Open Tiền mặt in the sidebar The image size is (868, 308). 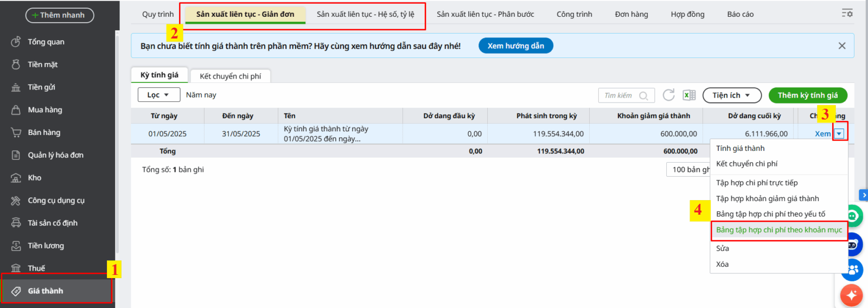[x=42, y=65]
